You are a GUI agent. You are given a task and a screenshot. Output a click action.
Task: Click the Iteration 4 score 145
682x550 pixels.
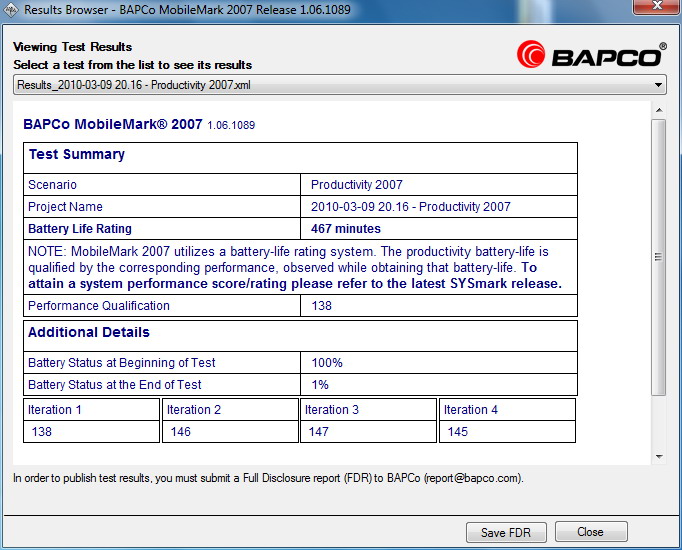(458, 432)
